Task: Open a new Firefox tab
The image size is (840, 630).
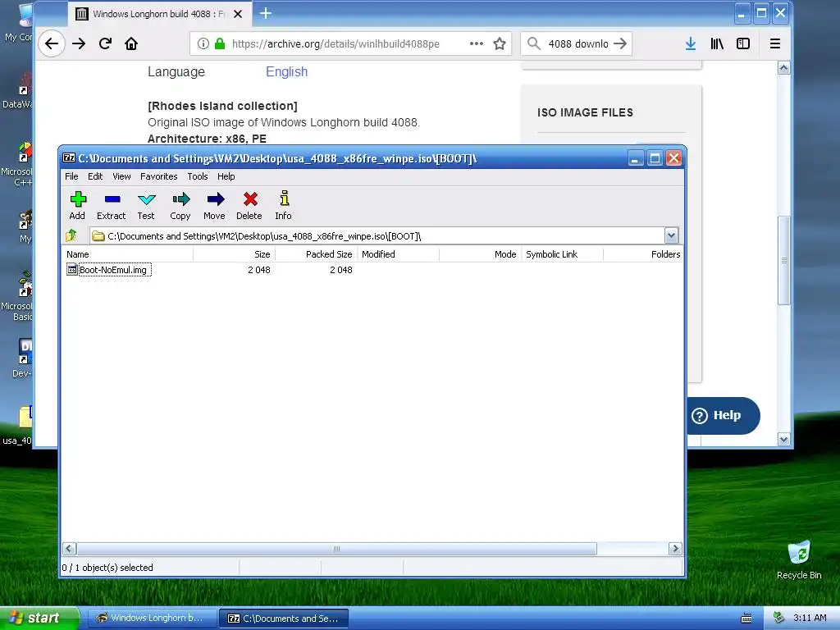Action: [x=266, y=14]
